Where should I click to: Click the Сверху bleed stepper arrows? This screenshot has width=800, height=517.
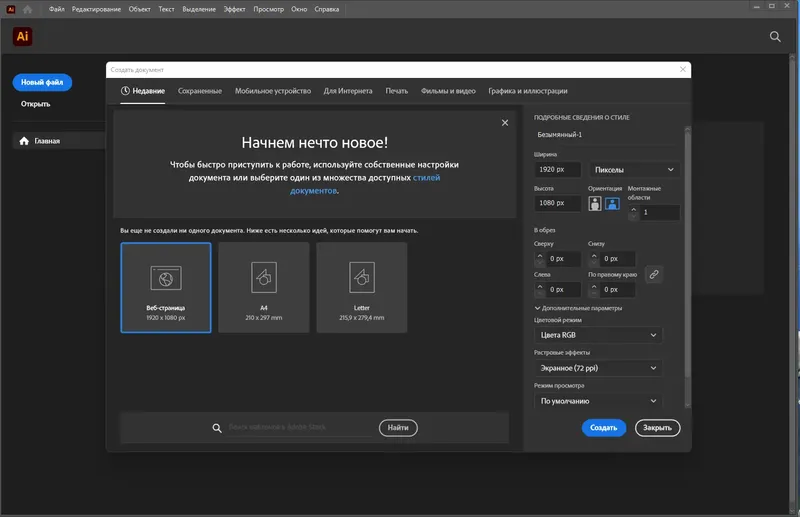point(540,259)
